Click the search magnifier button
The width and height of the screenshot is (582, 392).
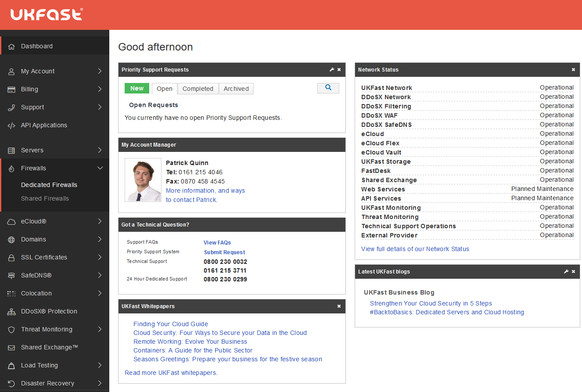point(328,88)
